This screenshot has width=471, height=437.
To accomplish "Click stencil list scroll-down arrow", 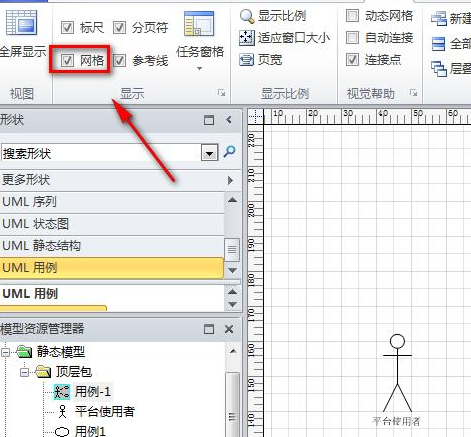I will (x=232, y=270).
